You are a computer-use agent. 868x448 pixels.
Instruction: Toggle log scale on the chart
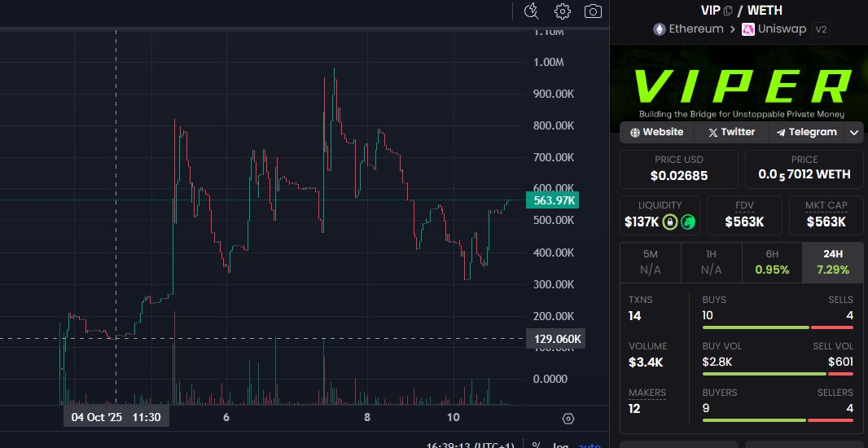559,446
